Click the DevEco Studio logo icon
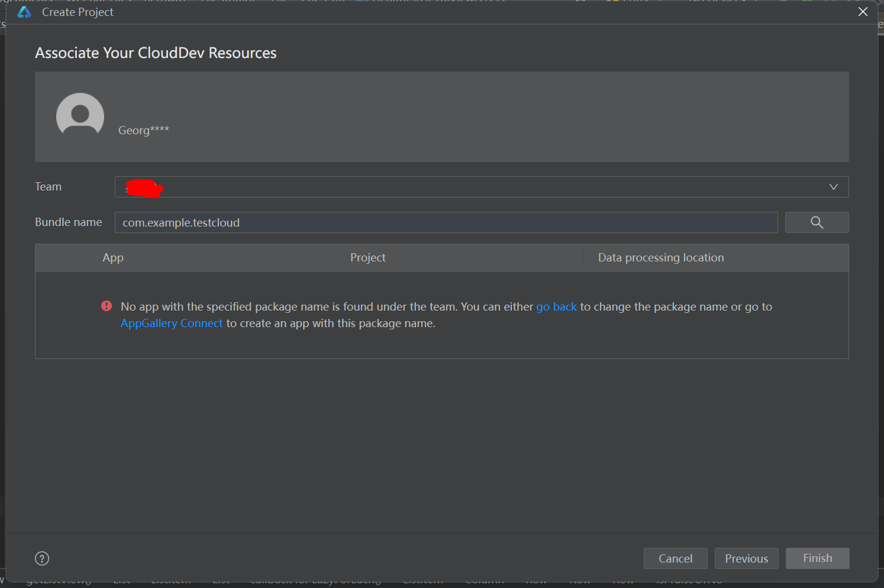884x588 pixels. click(24, 12)
